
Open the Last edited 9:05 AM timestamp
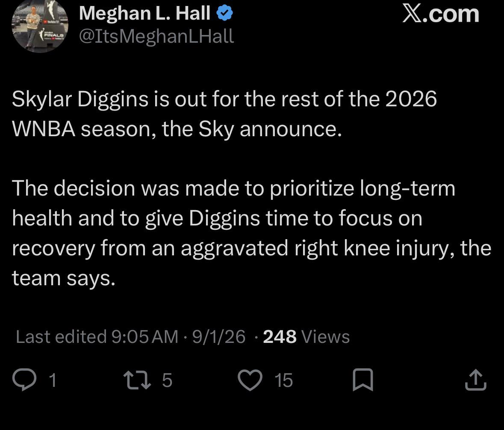pos(97,337)
